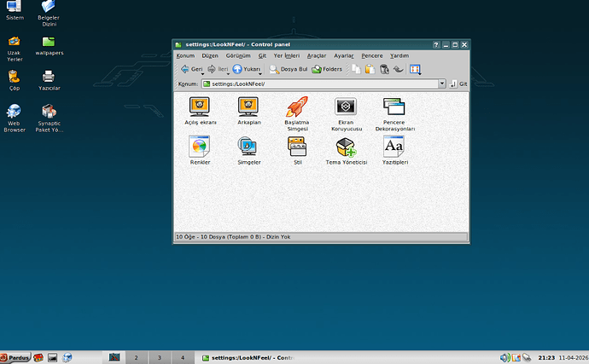The width and height of the screenshot is (589, 364).
Task: Open the Renkler colors settings
Action: coord(201,147)
